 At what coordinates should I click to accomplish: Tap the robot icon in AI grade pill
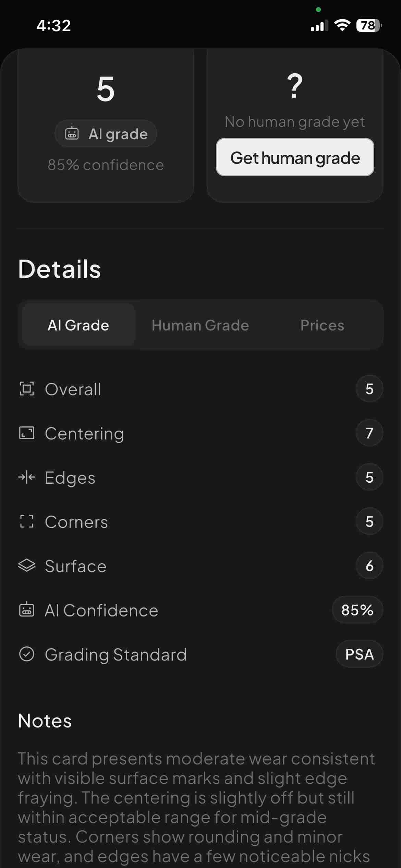click(x=72, y=133)
